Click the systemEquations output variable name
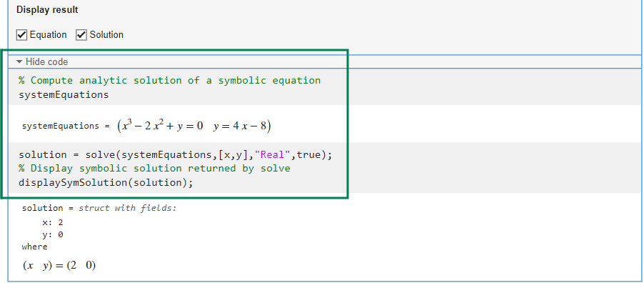 pos(61,126)
